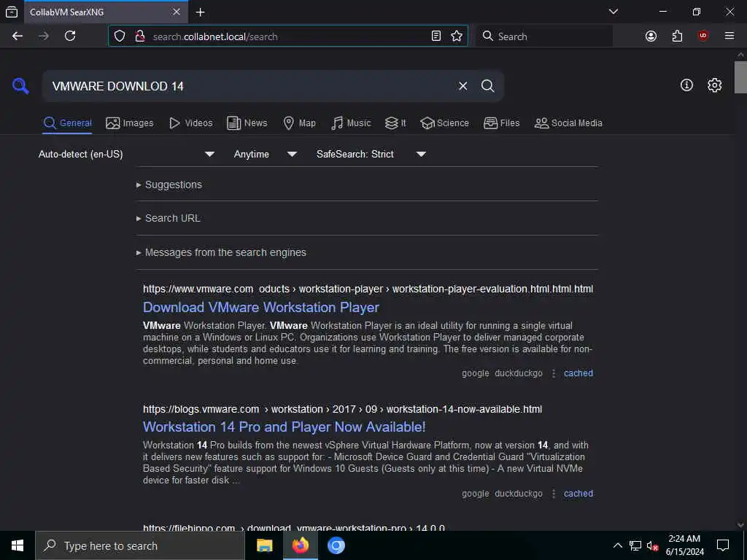Click the network status tray icon
The height and width of the screenshot is (560, 747).
point(635,545)
